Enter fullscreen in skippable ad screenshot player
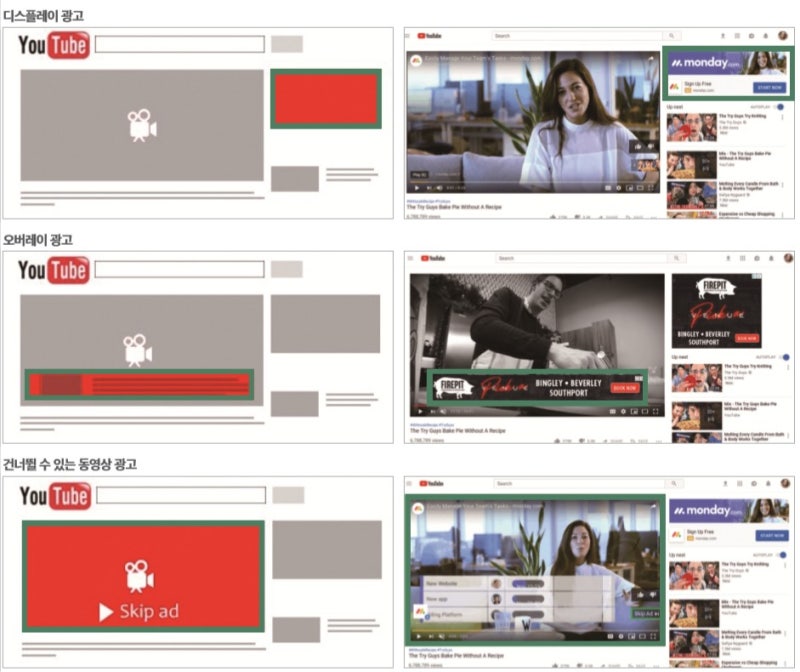800x672 pixels. [654, 636]
